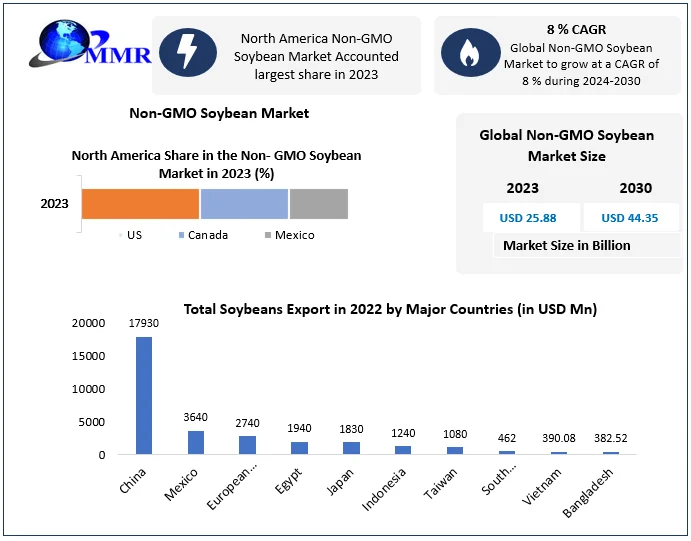Click the Mexico export bar labeled 3640
Image resolution: width=691 pixels, height=541 pixels.
coord(195,442)
